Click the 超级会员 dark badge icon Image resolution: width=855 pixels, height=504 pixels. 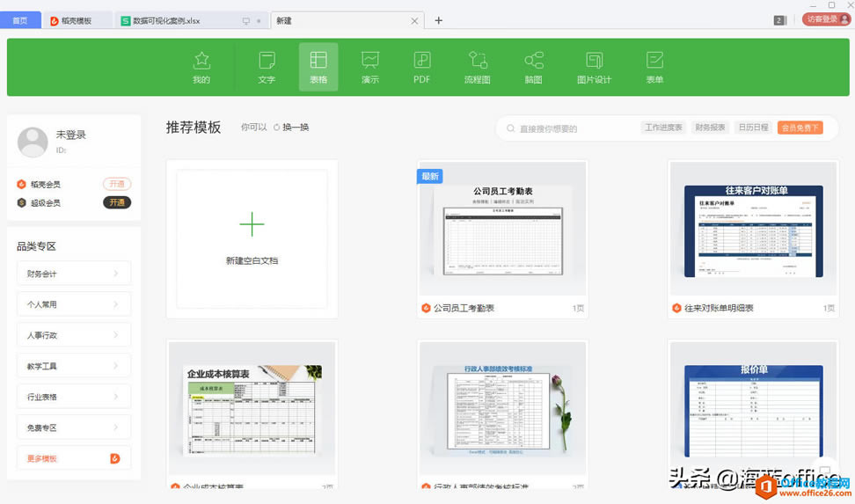coord(21,203)
